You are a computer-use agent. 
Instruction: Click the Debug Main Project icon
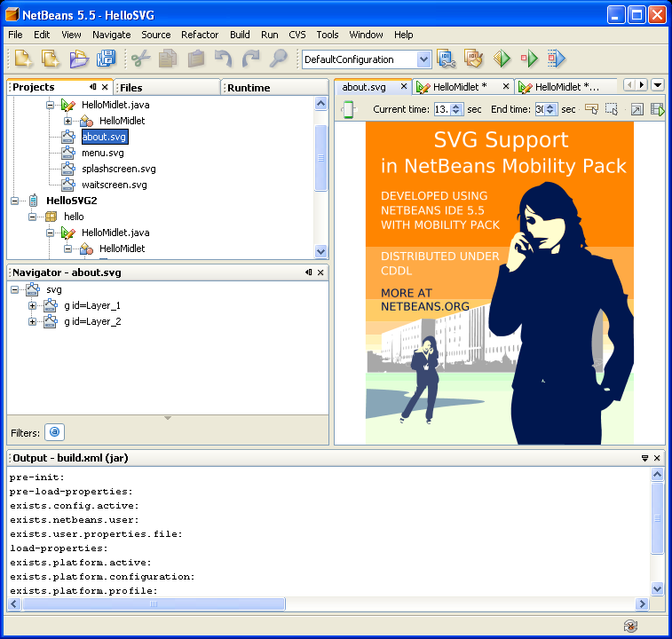[x=529, y=59]
